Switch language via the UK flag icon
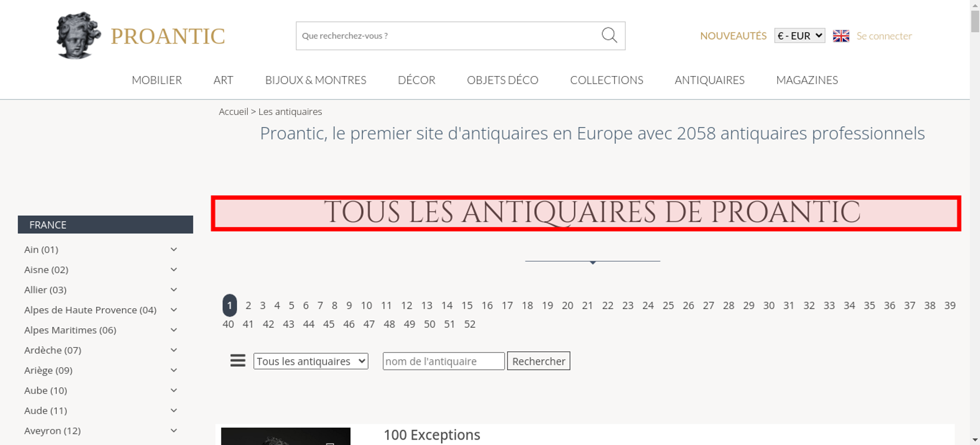980x445 pixels. point(841,36)
